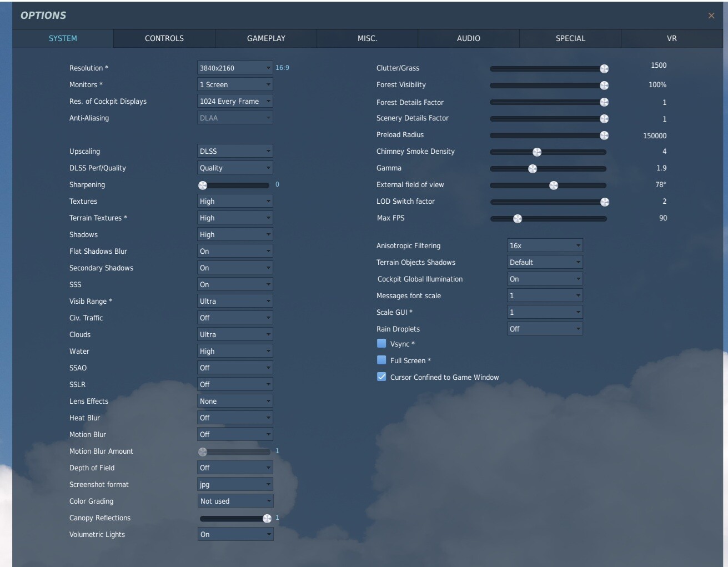Expand the Volumetric Lights dropdown
Screen dimensions: 728x567
tap(235, 534)
